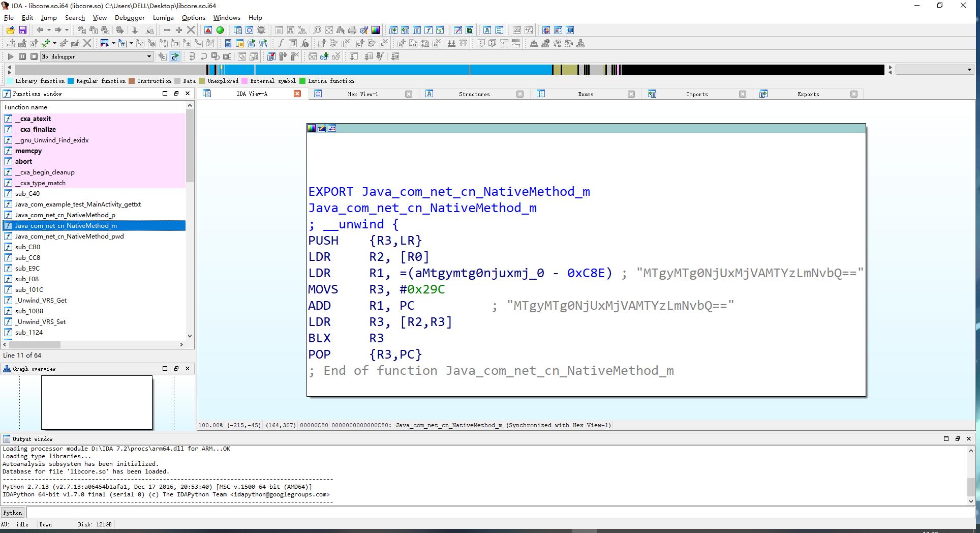Click the terminate process stop button
This screenshot has height=533, width=980.
point(34,56)
